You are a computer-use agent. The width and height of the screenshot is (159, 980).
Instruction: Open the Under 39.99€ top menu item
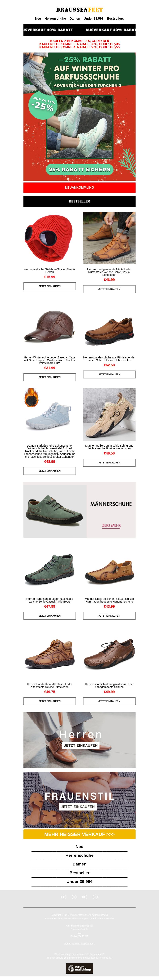pyautogui.click(x=93, y=18)
